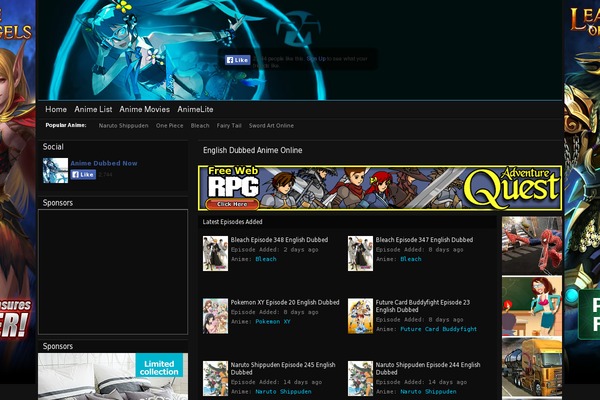Open the AnimeLite menu link
Viewport: 600px width, 400px height.
click(x=195, y=109)
